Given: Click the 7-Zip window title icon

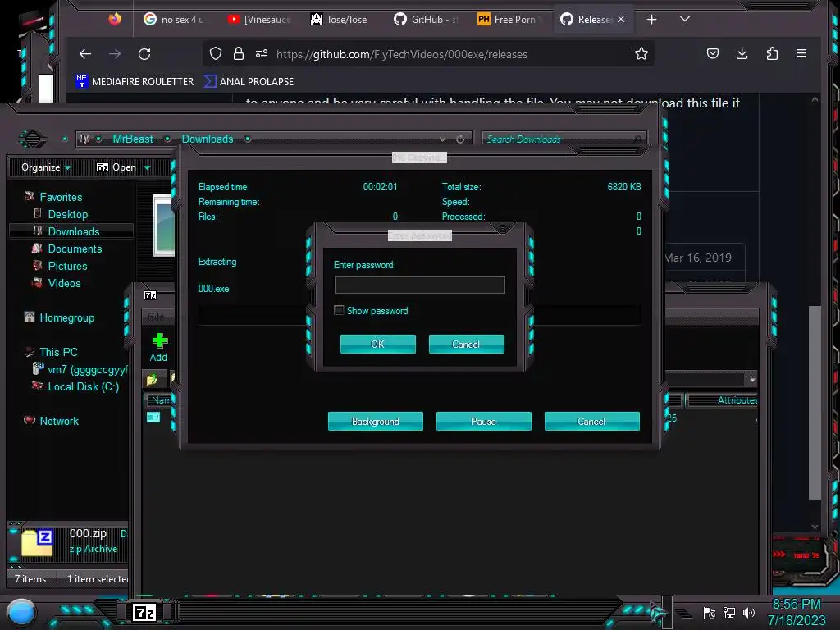Looking at the screenshot, I should (x=151, y=295).
